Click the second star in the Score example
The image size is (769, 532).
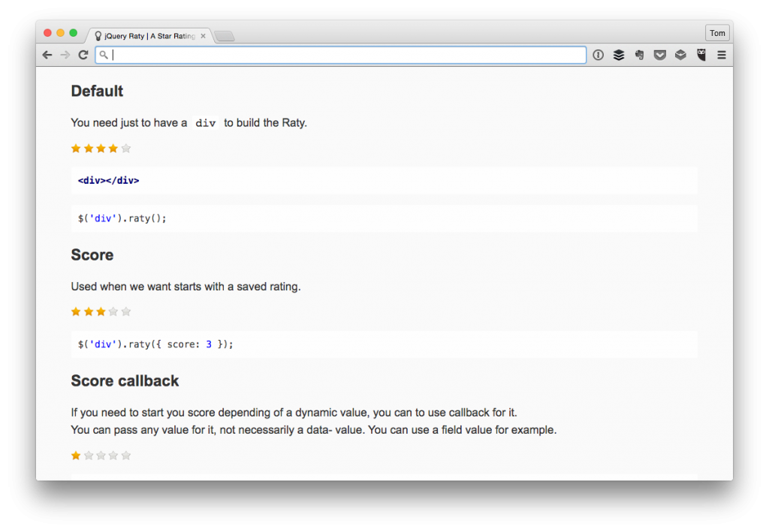click(x=89, y=311)
